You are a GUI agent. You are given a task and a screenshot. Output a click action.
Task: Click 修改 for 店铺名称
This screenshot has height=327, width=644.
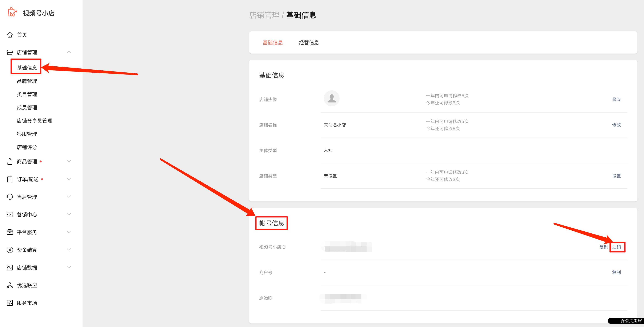tap(616, 125)
